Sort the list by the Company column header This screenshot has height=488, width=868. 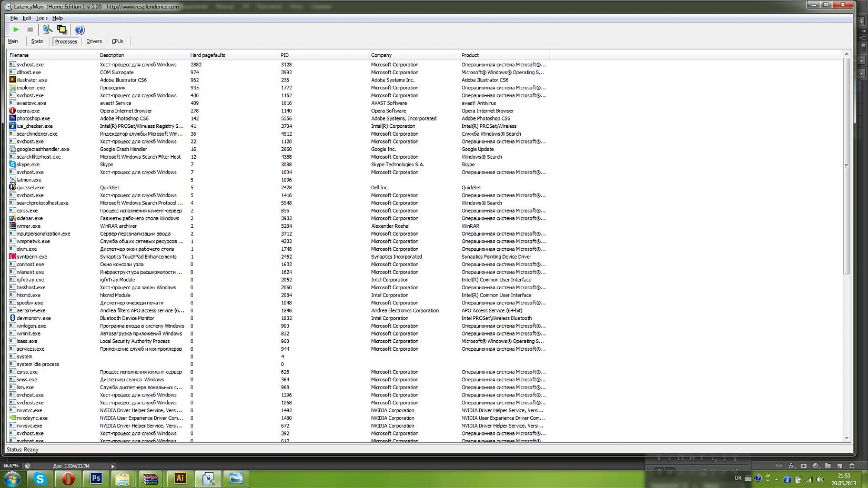click(414, 55)
